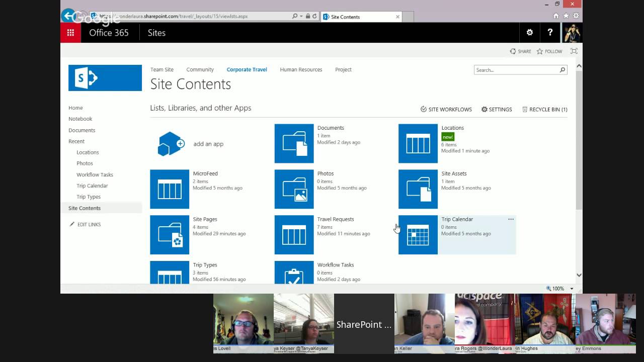Select the Human Resources navigation tab

pos(301,69)
